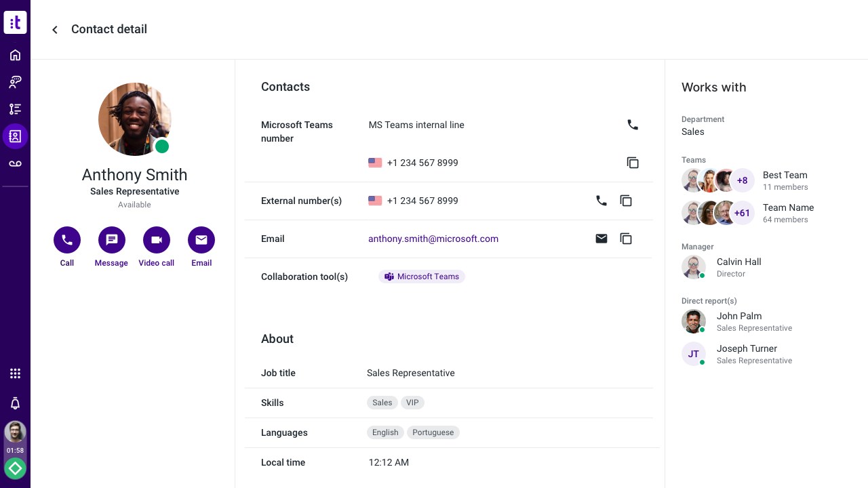
Task: Click the round Call button under Anthony Smith
Action: 67,240
